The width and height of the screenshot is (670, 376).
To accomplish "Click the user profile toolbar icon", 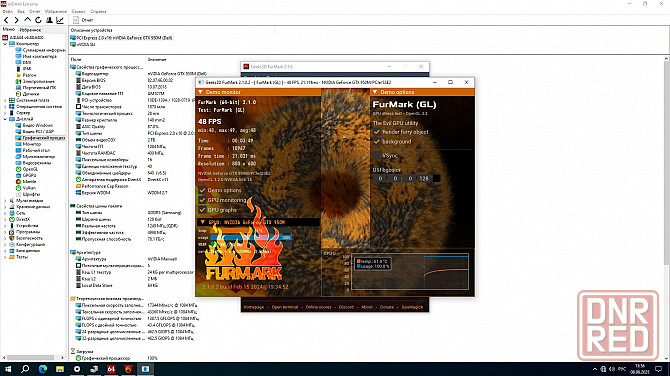I will (x=49, y=20).
